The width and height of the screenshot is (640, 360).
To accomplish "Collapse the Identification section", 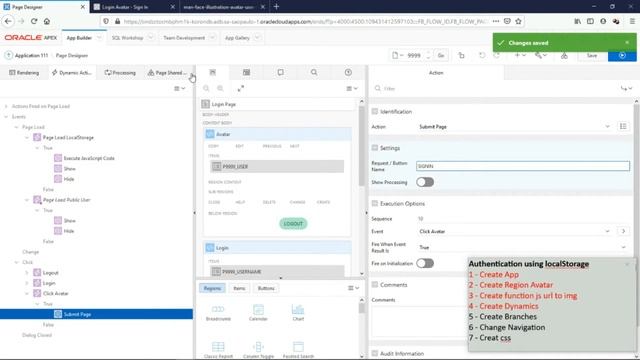I will pos(375,111).
